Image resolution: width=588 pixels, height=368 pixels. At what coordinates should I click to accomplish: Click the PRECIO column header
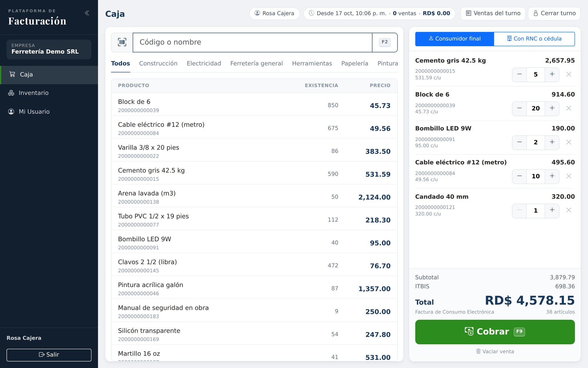[380, 86]
